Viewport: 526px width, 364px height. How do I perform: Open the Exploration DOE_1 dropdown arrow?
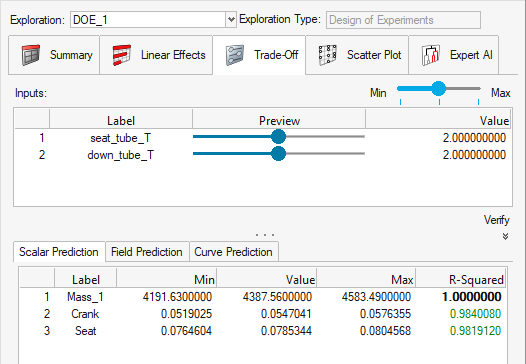(x=231, y=20)
